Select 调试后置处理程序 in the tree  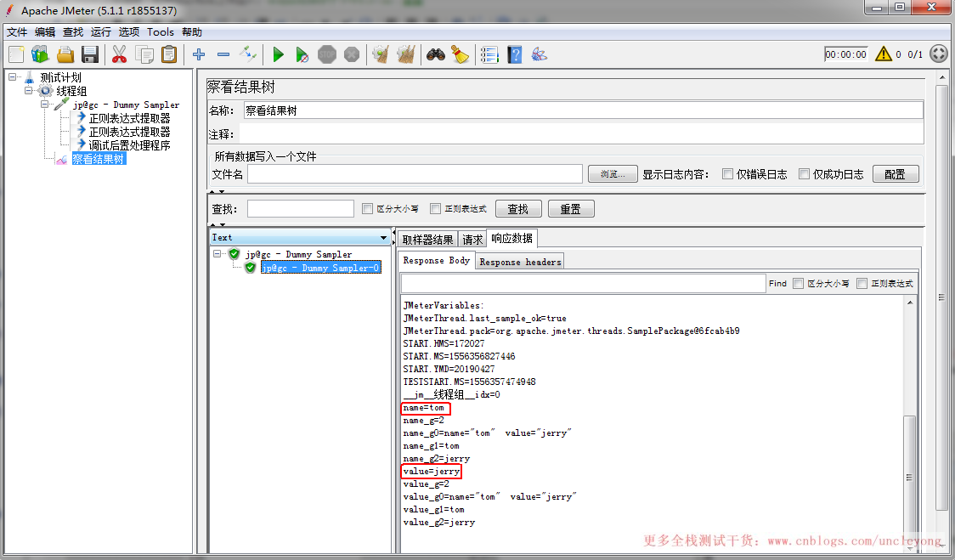click(x=129, y=145)
